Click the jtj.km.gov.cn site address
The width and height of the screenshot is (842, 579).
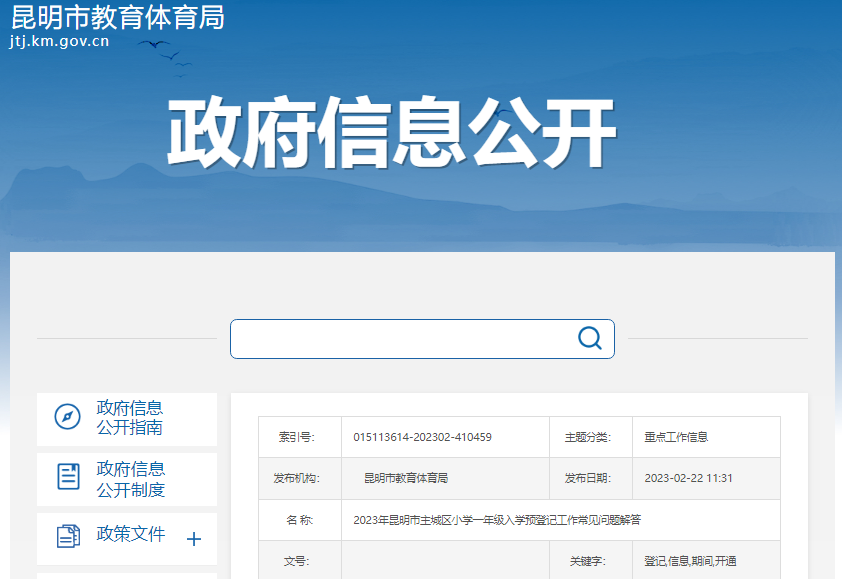point(59,41)
